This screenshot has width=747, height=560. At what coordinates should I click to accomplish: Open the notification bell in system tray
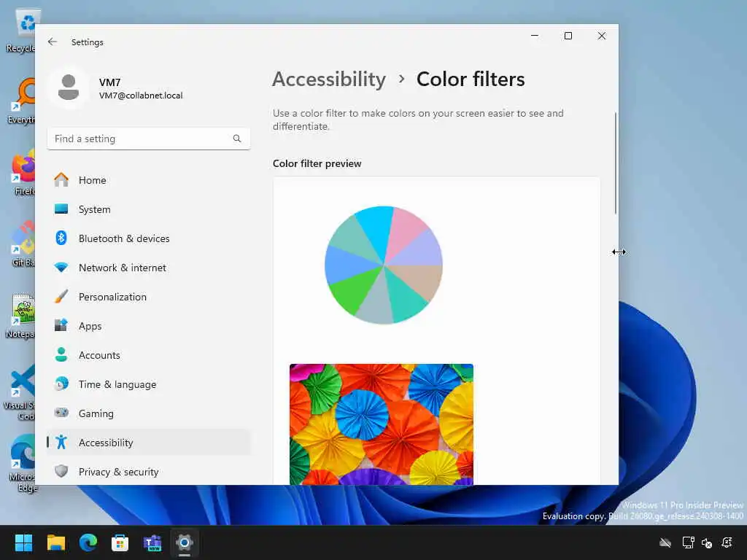pyautogui.click(x=727, y=542)
